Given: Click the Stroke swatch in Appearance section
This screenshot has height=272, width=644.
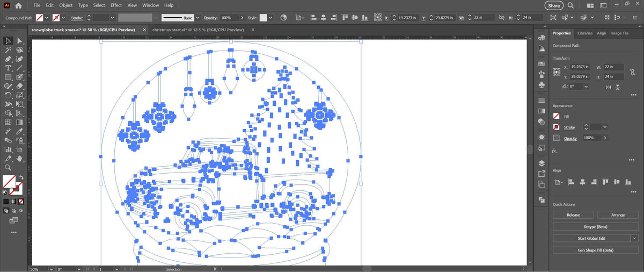Looking at the screenshot, I should pos(557,127).
